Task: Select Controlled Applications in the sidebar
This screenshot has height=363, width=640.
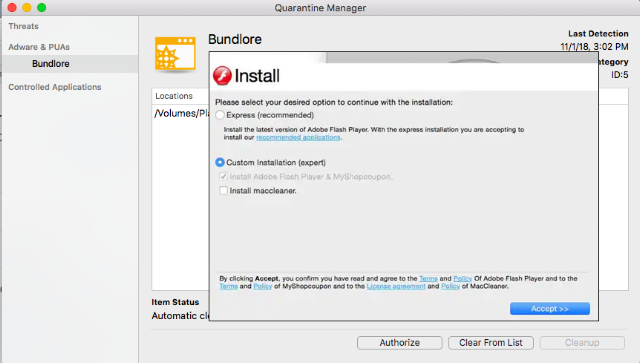Action: [55, 87]
